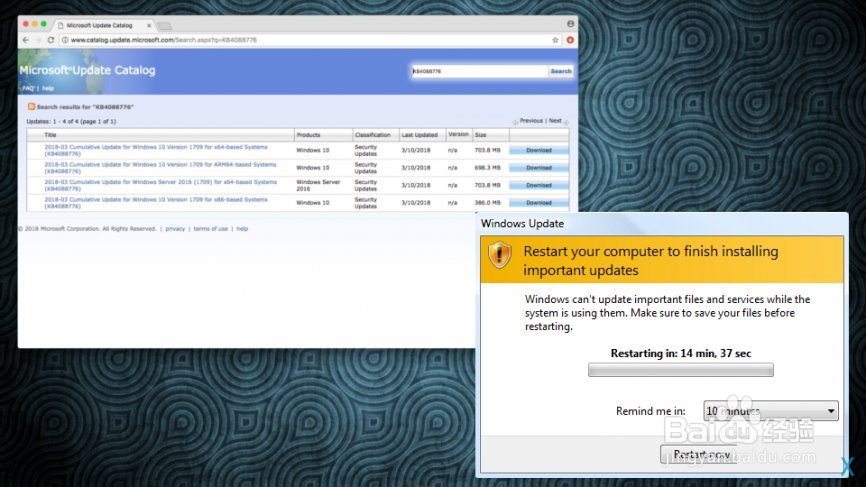Open the Windows Server 2016 (1709) update link

[161, 185]
